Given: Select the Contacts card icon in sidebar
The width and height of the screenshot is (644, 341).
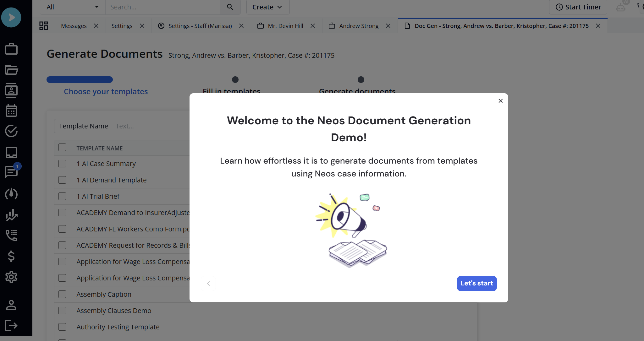Looking at the screenshot, I should coord(12,90).
